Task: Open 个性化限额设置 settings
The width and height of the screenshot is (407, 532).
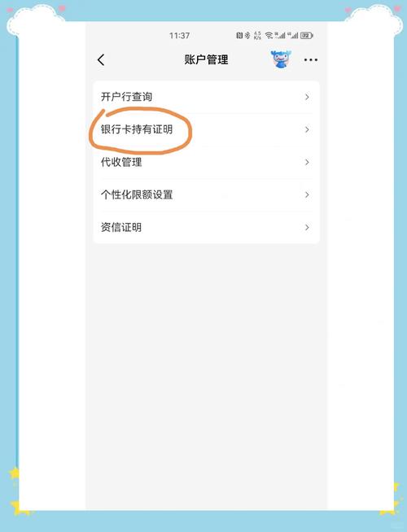Action: (x=207, y=194)
